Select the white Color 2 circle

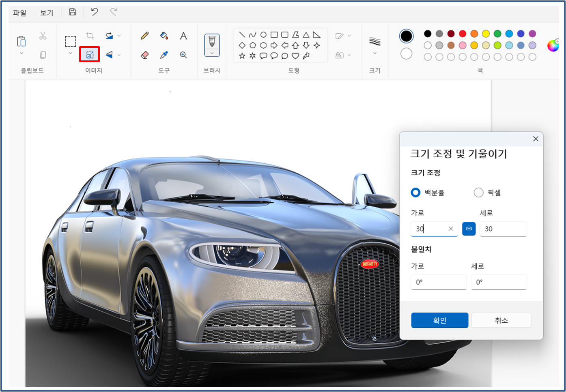(406, 54)
